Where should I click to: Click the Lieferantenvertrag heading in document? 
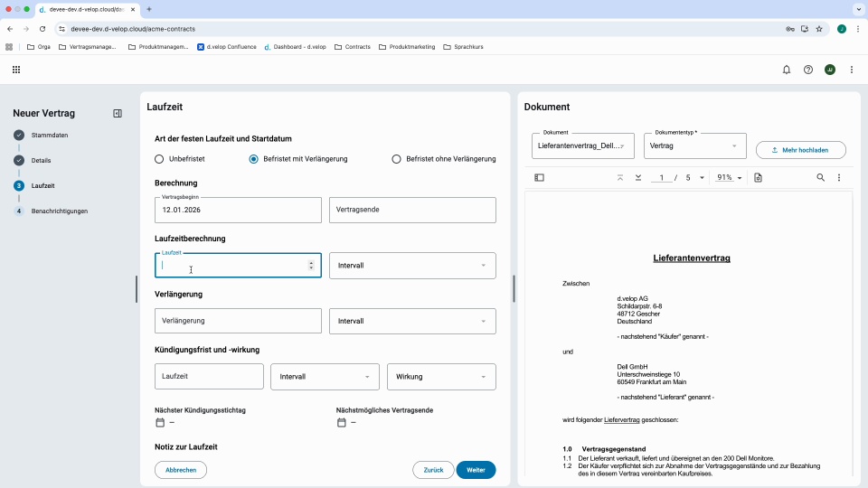[692, 258]
